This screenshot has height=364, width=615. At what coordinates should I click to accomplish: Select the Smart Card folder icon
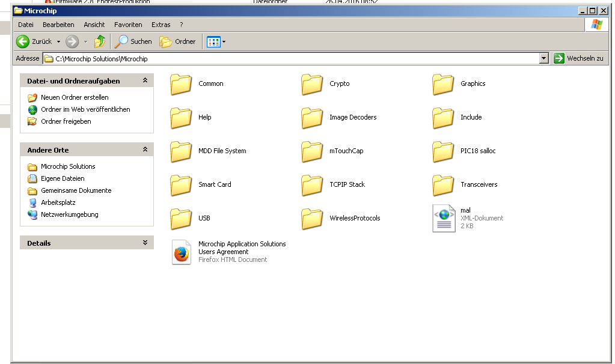tap(181, 186)
